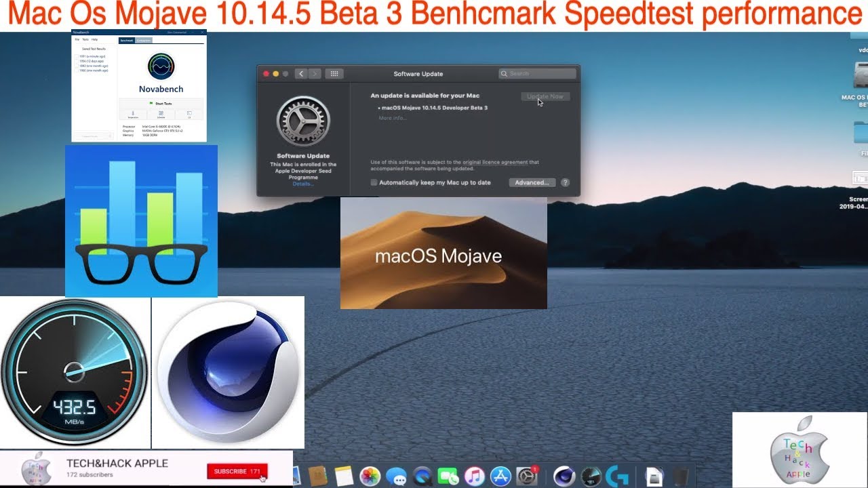The height and width of the screenshot is (488, 868).
Task: Click the Details... link under Seed Programme
Action: 303,184
